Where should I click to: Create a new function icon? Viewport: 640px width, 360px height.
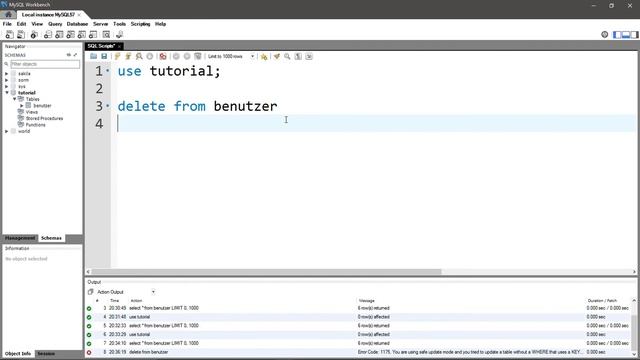(x=93, y=35)
